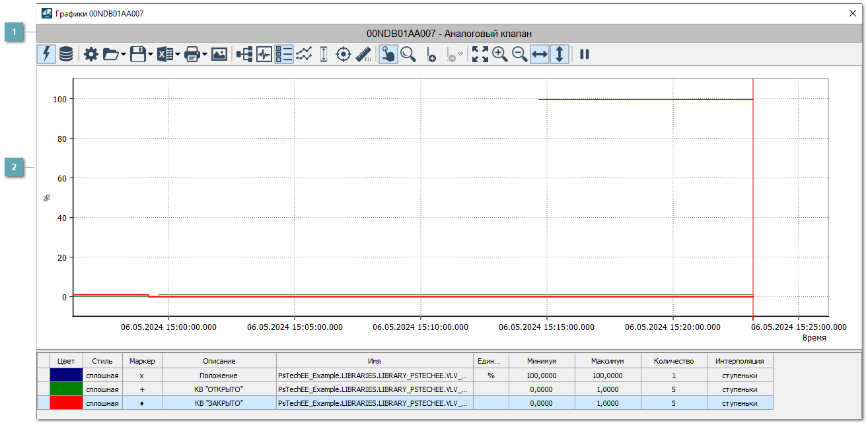Expand the save dropdown arrow
Viewport: 868px width, 425px height.
[x=151, y=55]
